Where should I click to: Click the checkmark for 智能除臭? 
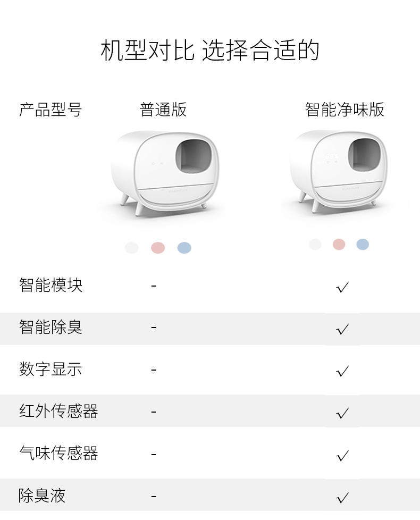point(342,329)
